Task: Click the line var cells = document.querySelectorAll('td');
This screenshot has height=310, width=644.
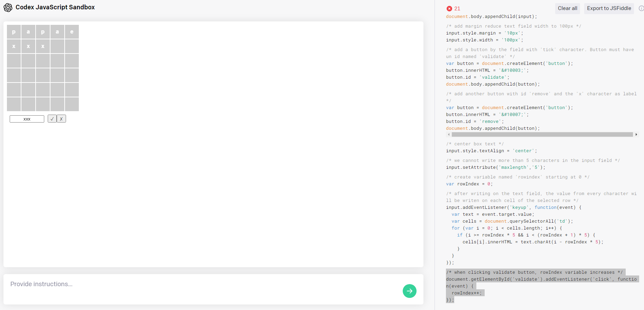Action: coord(512,221)
